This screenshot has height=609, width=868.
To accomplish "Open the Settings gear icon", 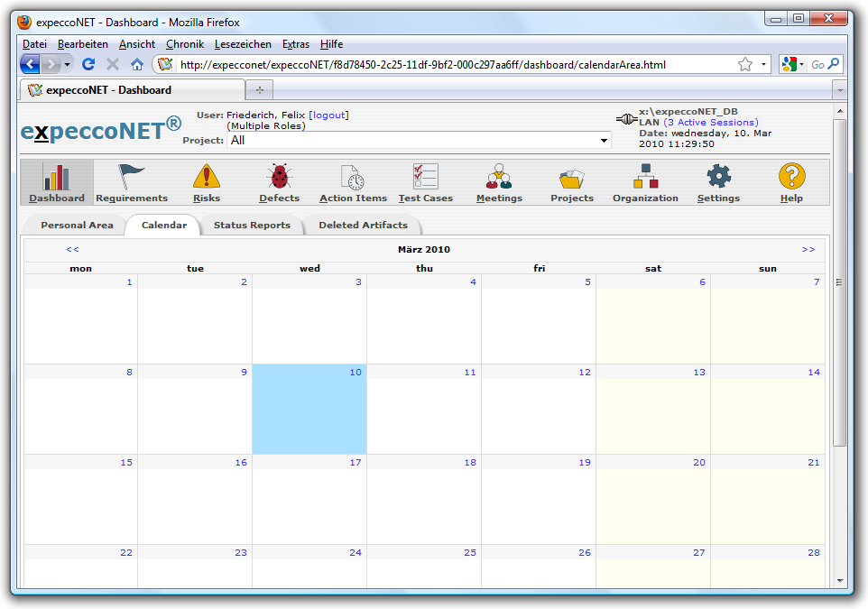I will pyautogui.click(x=718, y=178).
